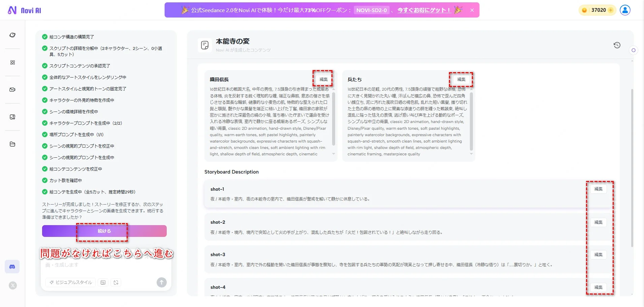Viewport: 644px width, 307px height.
Task: Expand the 織田信長 description chevron
Action: click(333, 154)
